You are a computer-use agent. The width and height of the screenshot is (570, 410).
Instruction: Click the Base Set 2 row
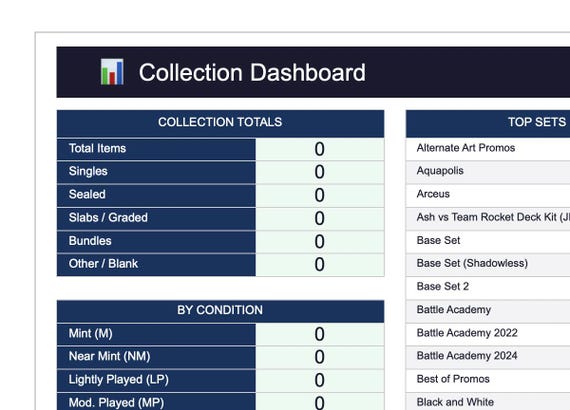488,288
